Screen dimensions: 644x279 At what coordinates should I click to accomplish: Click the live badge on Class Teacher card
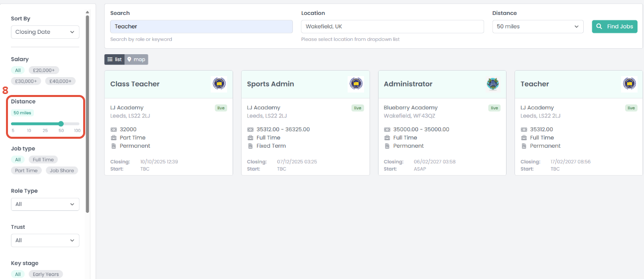(221, 108)
